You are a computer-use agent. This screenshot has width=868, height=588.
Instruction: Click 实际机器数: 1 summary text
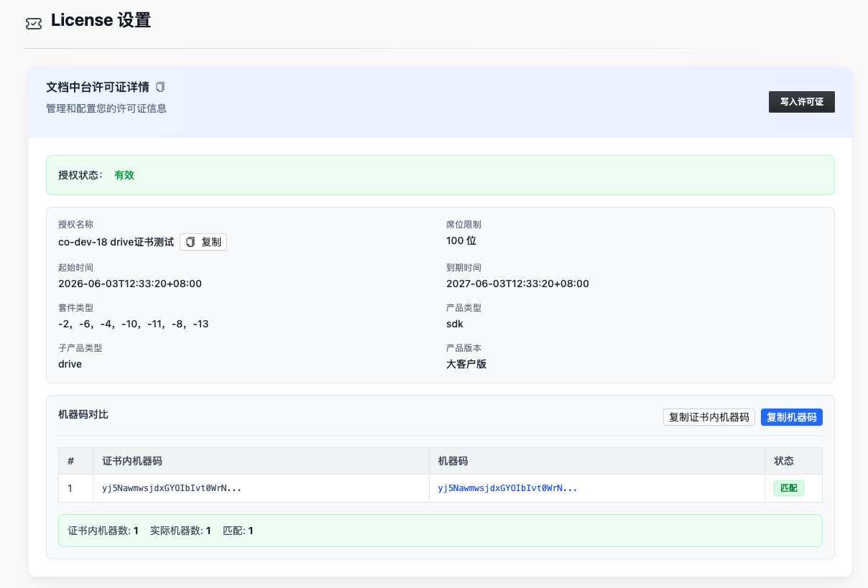point(180,531)
